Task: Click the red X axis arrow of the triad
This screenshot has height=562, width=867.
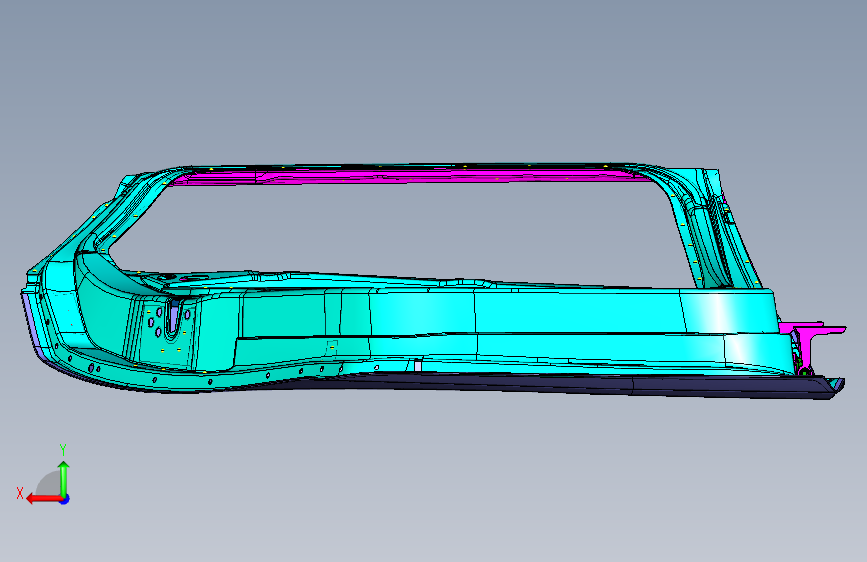Action: pos(43,499)
